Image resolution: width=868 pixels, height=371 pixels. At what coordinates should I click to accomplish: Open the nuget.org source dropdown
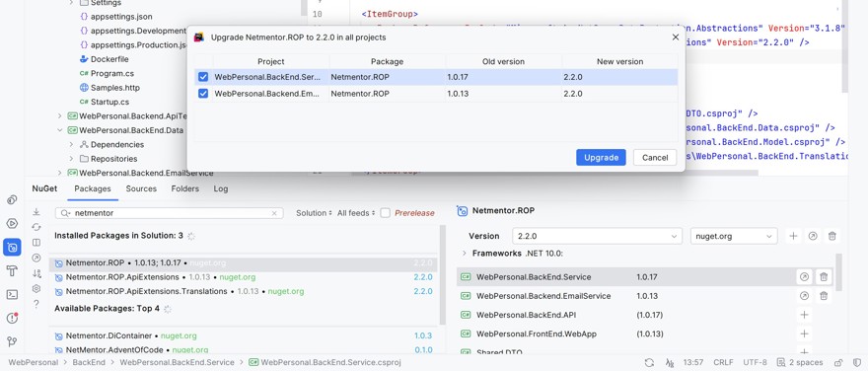pos(734,236)
